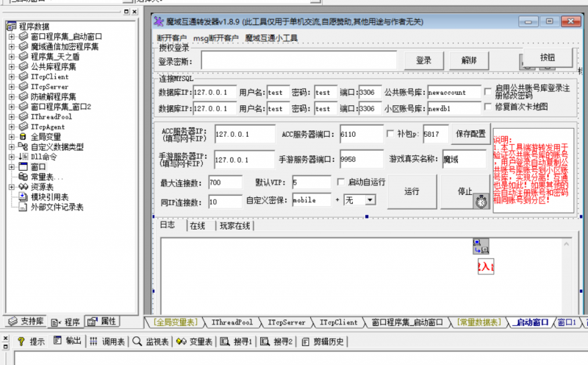Expand the 窗口程序集_启动窗口 tree node
The height and width of the screenshot is (365, 588).
[11, 36]
